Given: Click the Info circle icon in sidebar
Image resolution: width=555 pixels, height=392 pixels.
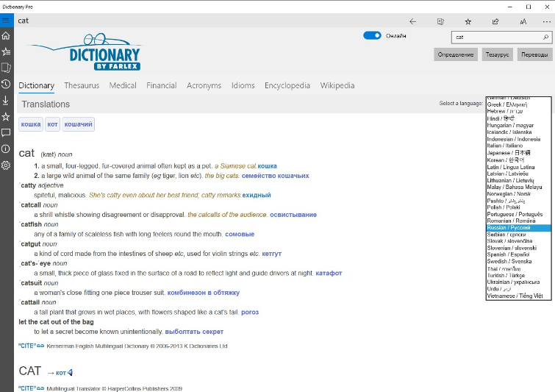Looking at the screenshot, I should (6, 149).
